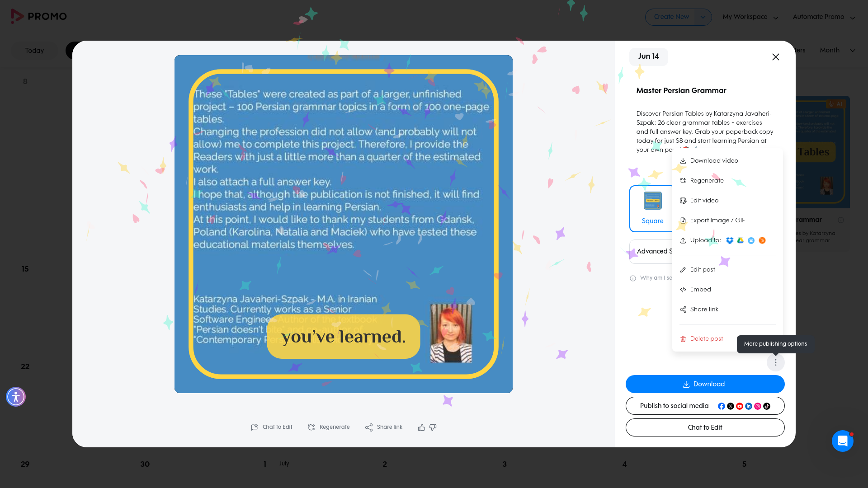This screenshot has height=488, width=868.
Task: Click the Promo logo
Action: tap(39, 16)
